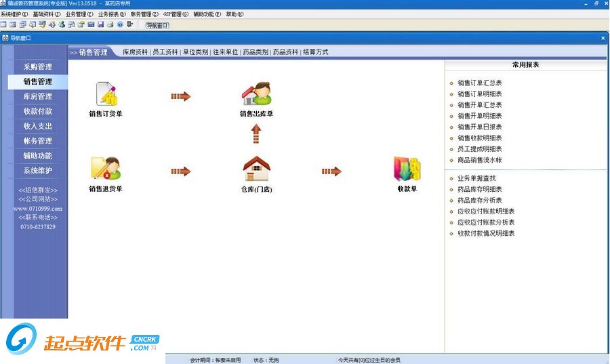The image size is (610, 364).
Task: Open the 收款付款情况明细表 report
Action: 486,233
